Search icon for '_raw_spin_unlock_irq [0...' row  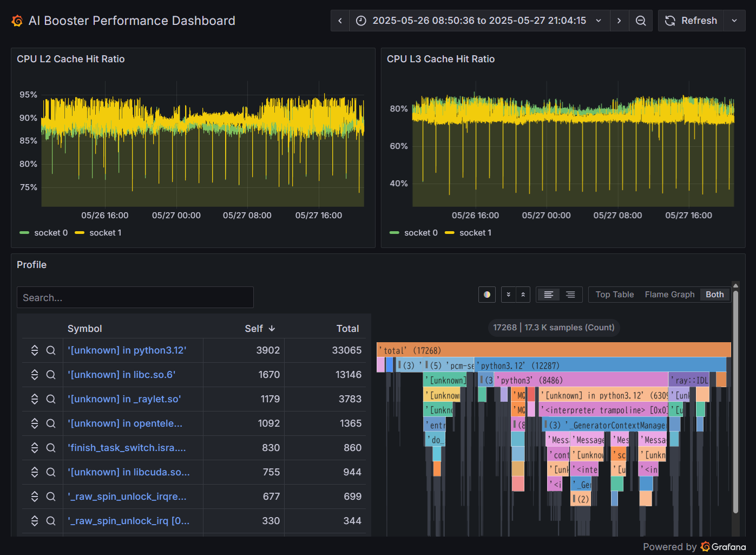[51, 521]
